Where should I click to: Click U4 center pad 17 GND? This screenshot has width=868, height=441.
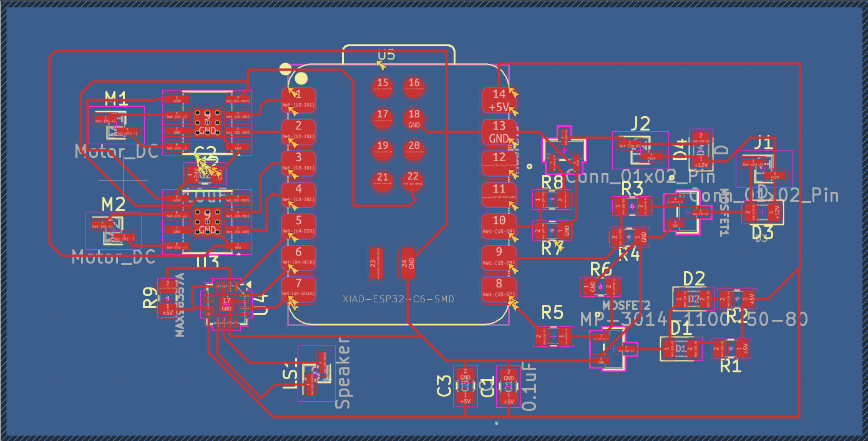click(x=227, y=305)
